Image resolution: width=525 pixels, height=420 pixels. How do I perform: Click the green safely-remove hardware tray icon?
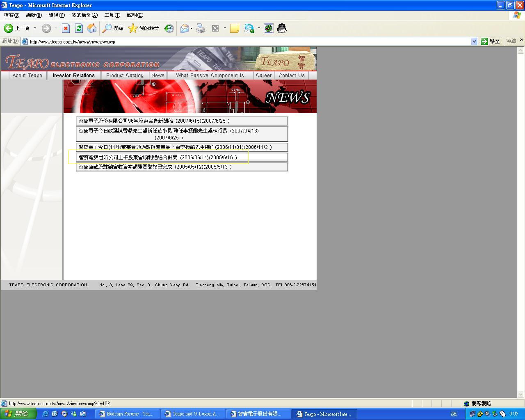click(x=495, y=414)
